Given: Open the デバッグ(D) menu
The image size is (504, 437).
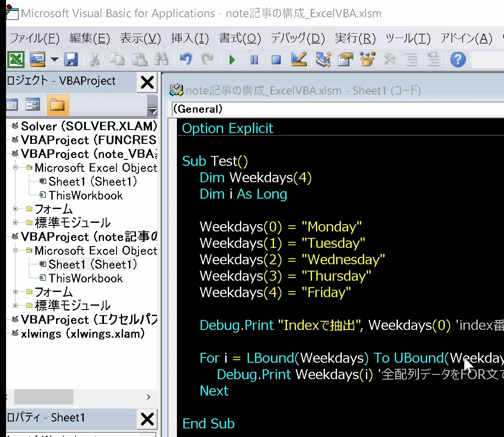Looking at the screenshot, I should (298, 38).
